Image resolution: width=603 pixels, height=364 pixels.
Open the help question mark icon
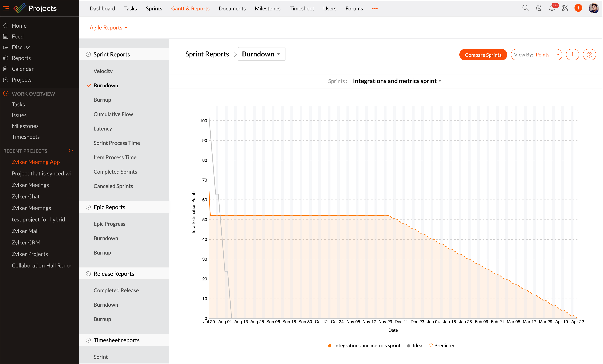(589, 55)
